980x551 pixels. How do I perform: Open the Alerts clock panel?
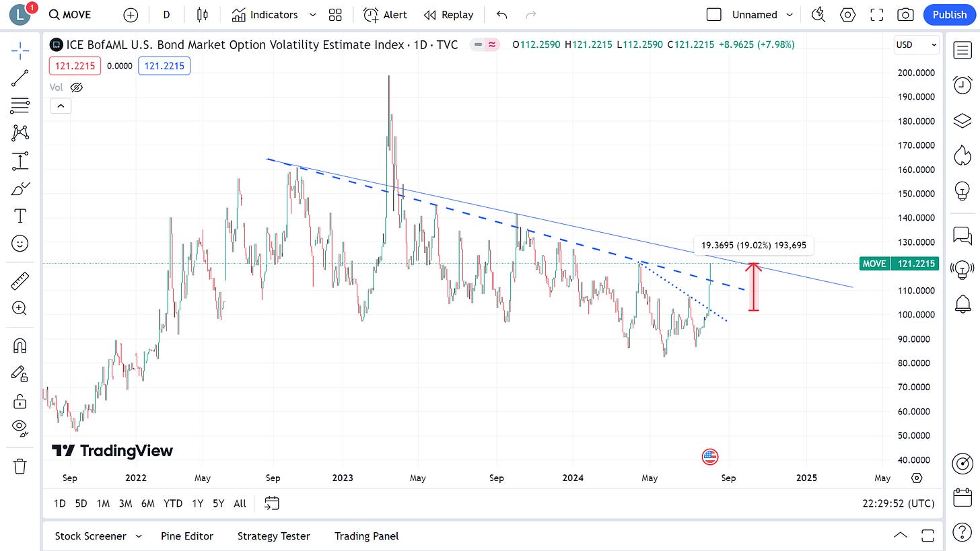pos(963,85)
